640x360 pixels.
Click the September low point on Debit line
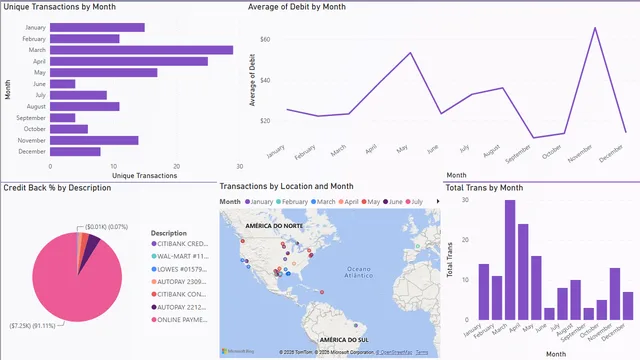click(x=533, y=138)
